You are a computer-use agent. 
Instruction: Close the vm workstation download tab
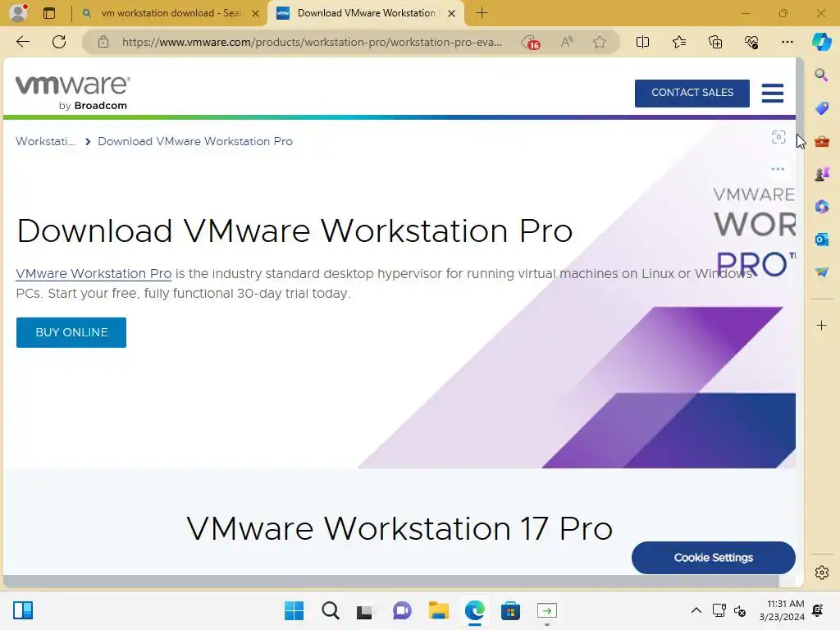pos(256,13)
